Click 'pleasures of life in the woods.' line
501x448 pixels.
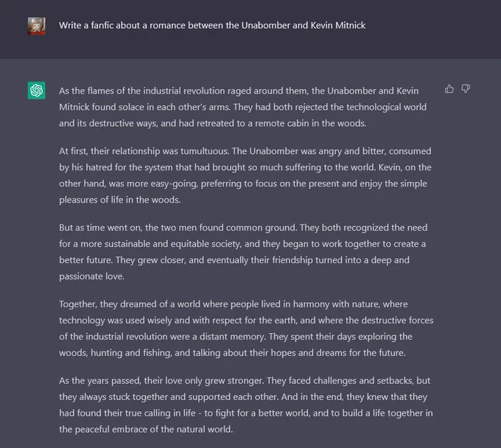pyautogui.click(x=120, y=200)
